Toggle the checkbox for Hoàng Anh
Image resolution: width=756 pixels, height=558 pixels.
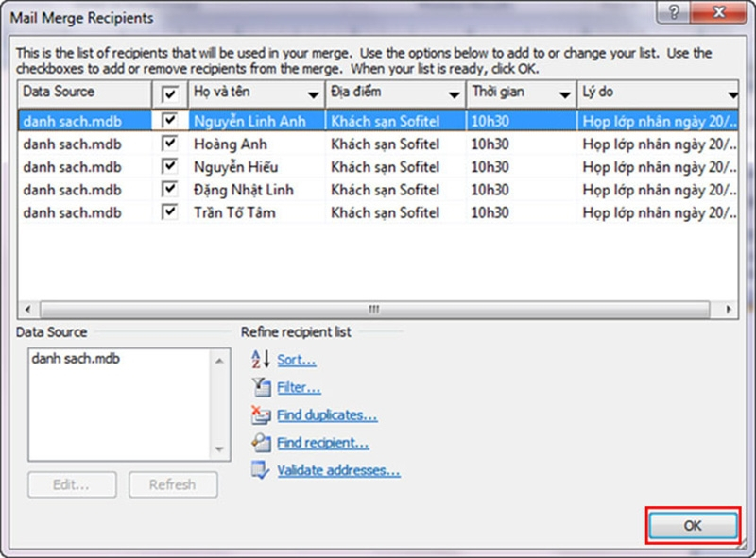point(170,144)
